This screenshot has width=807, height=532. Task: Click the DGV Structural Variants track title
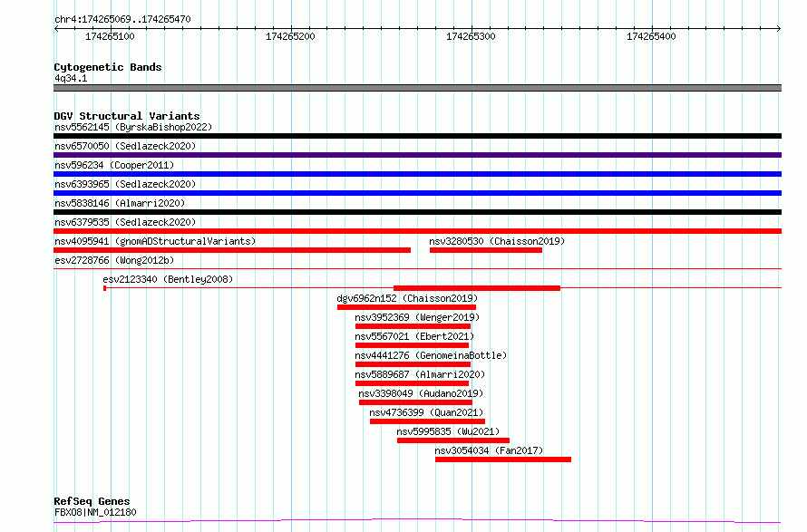pyautogui.click(x=127, y=116)
